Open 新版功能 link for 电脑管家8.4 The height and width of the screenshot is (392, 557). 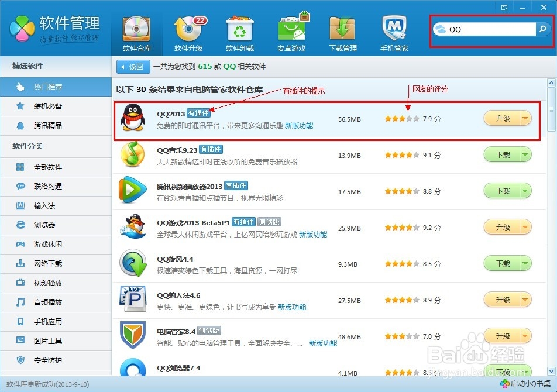point(323,343)
